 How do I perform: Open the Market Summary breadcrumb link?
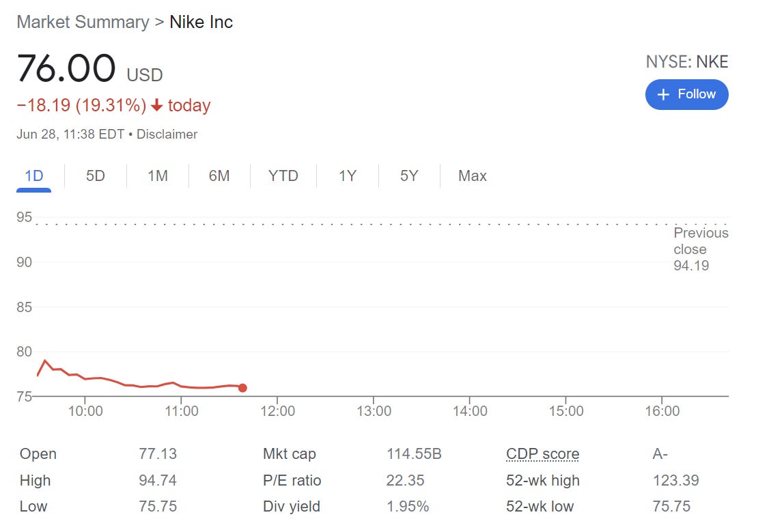click(83, 22)
